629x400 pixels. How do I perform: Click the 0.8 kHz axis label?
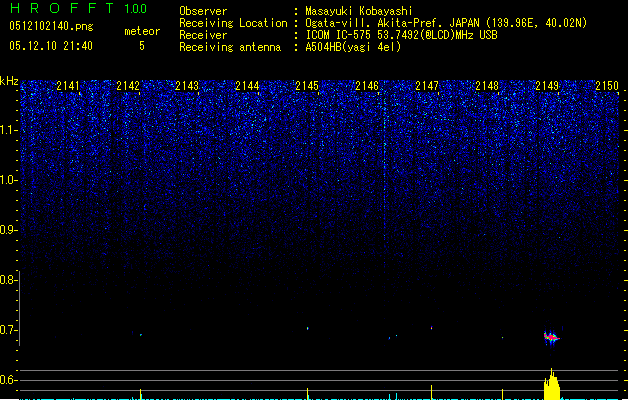pyautogui.click(x=8, y=280)
